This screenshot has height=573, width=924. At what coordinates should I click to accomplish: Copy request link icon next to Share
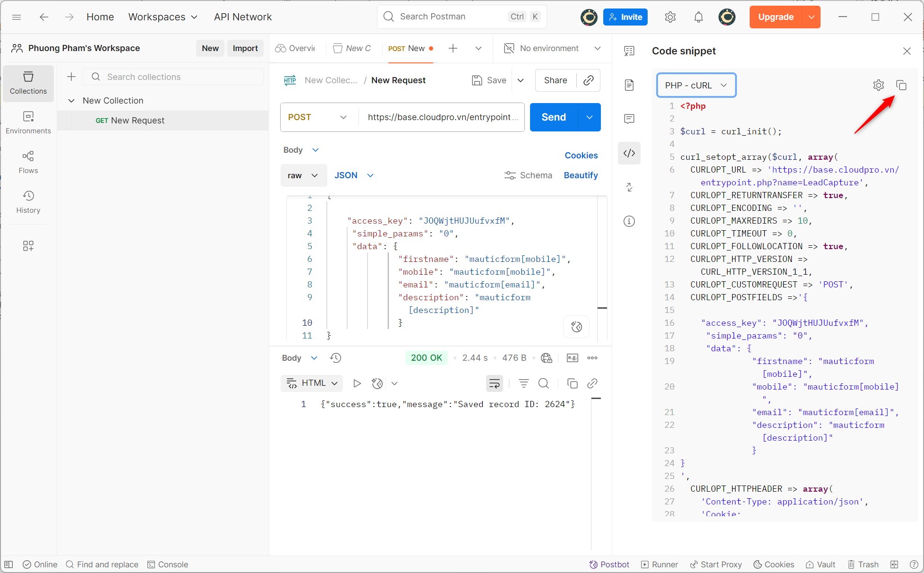point(589,80)
